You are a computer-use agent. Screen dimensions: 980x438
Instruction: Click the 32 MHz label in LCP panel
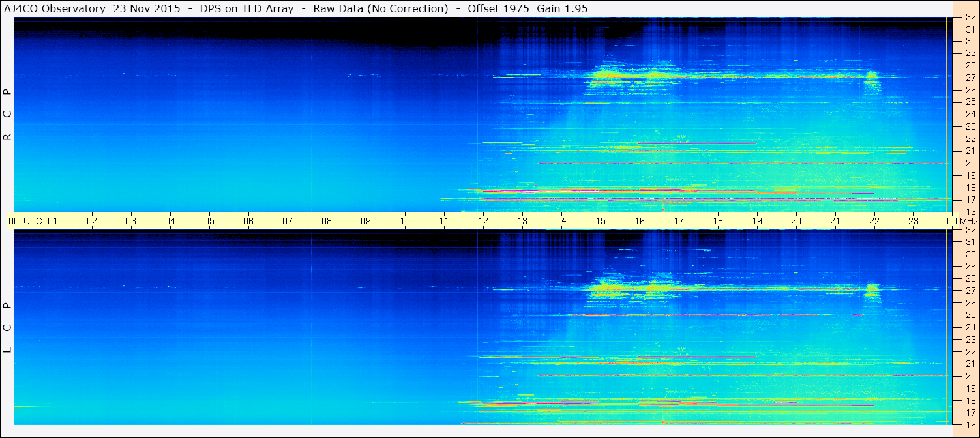tap(970, 230)
